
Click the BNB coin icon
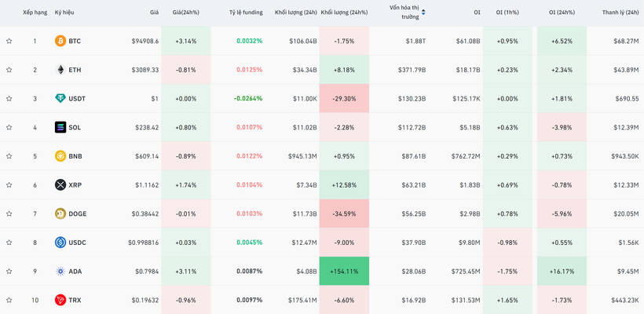[60, 156]
